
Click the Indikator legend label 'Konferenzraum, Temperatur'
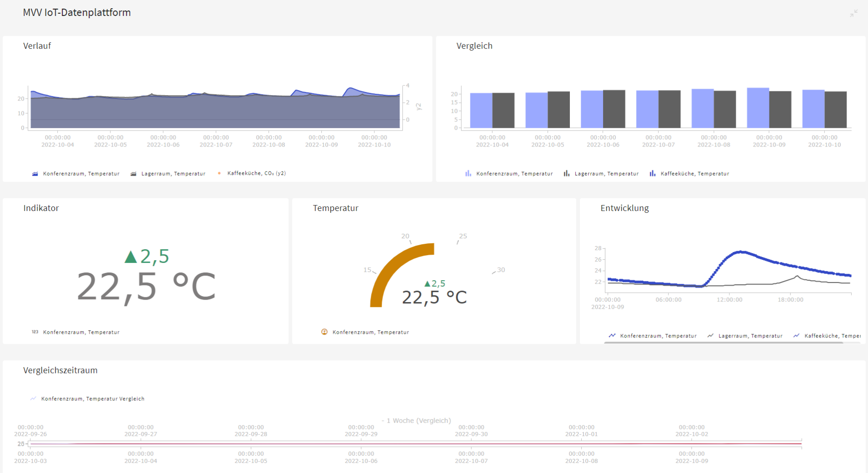(81, 332)
